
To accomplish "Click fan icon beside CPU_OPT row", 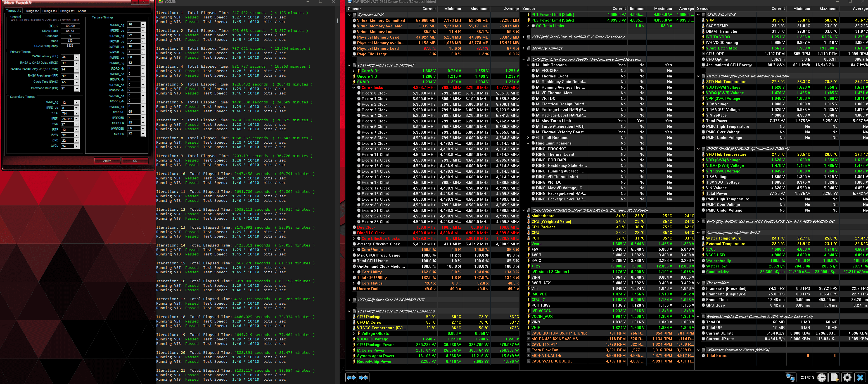I will pos(703,54).
